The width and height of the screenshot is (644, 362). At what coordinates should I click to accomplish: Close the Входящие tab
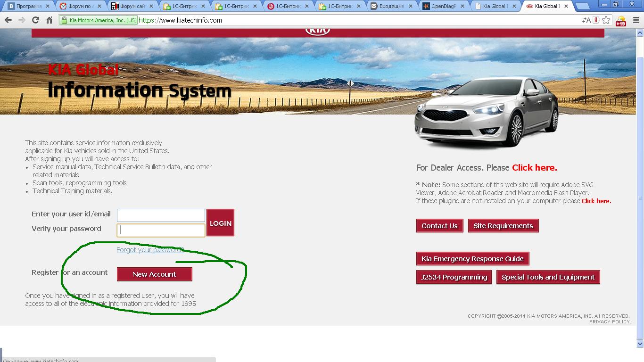410,7
